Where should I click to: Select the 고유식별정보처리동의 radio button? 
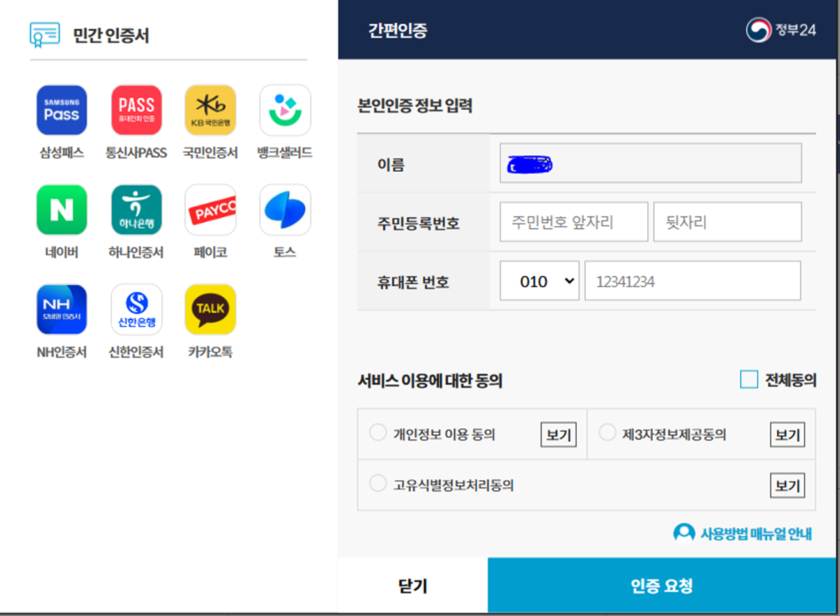pos(378,483)
